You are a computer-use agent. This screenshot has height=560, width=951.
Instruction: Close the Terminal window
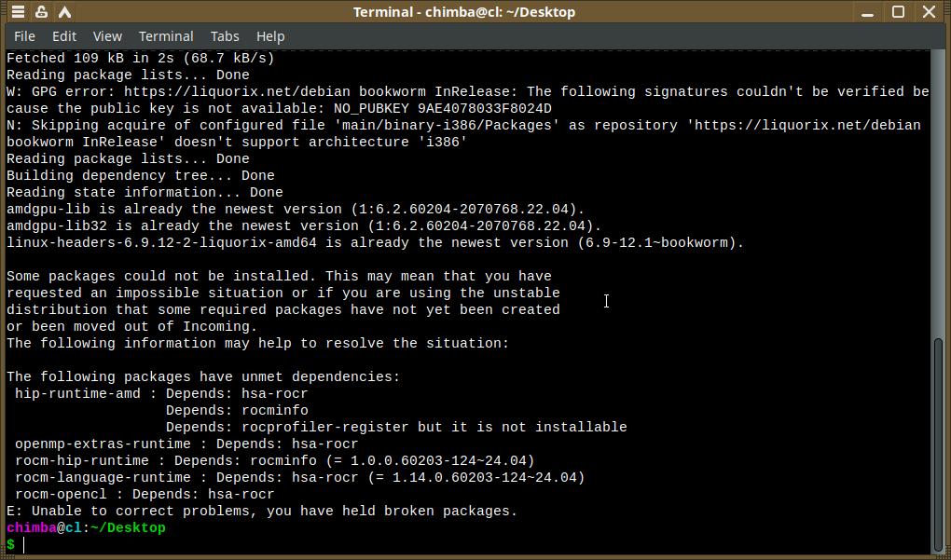coord(929,12)
